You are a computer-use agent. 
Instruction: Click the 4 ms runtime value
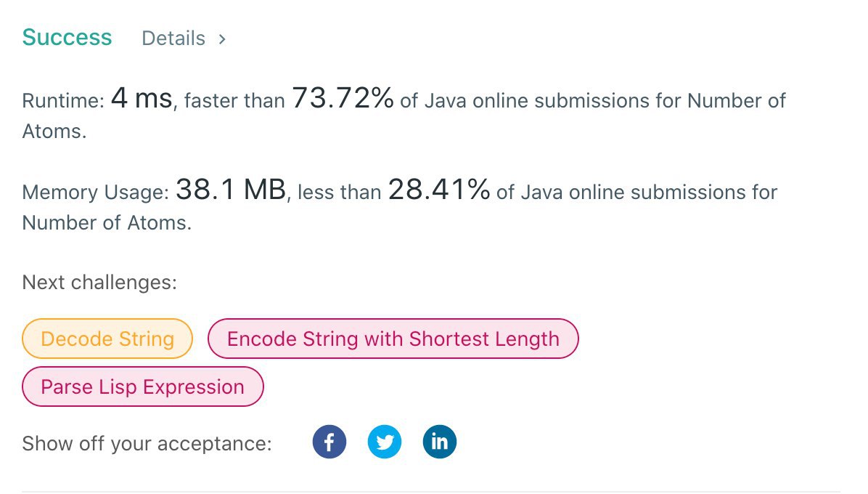click(x=142, y=98)
